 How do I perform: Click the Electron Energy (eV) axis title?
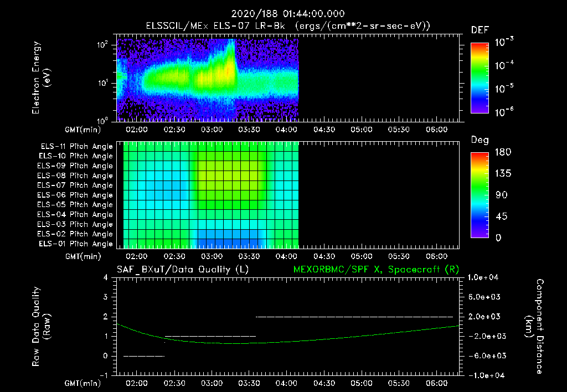[41, 78]
